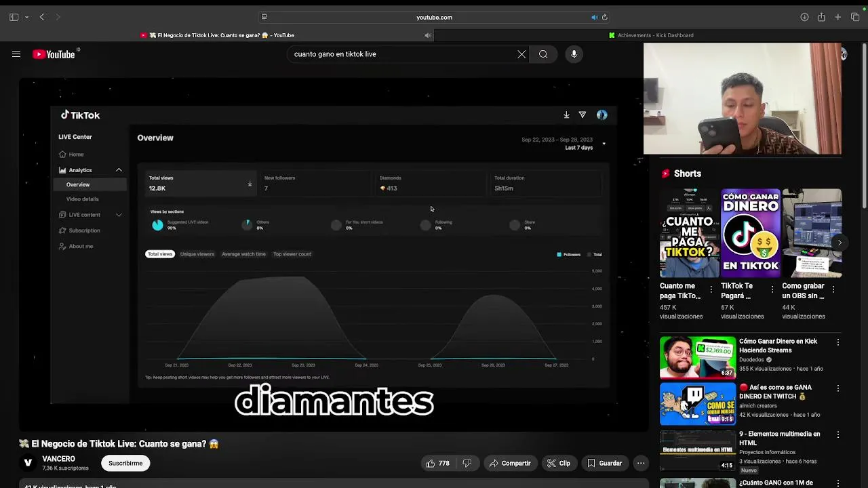Image resolution: width=868 pixels, height=488 pixels.
Task: Click the 778 likes count
Action: [443, 464]
